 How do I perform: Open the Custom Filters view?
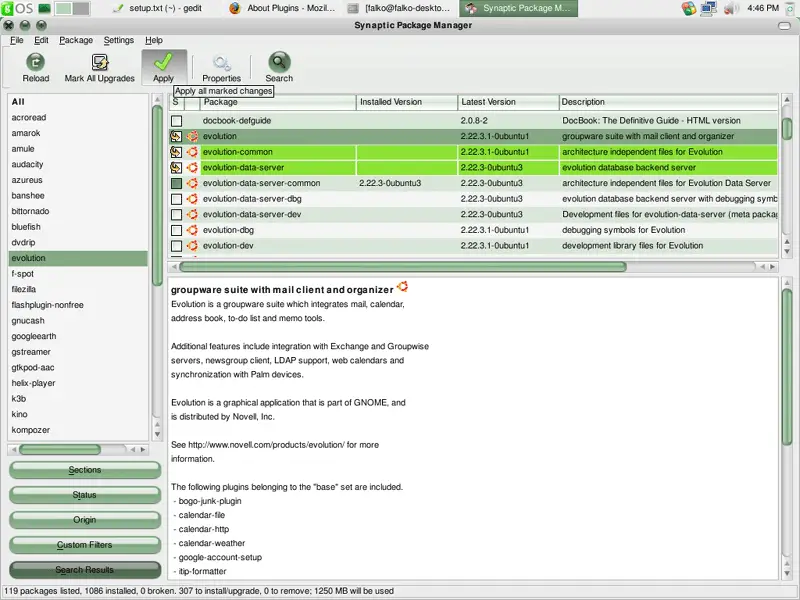coord(85,545)
